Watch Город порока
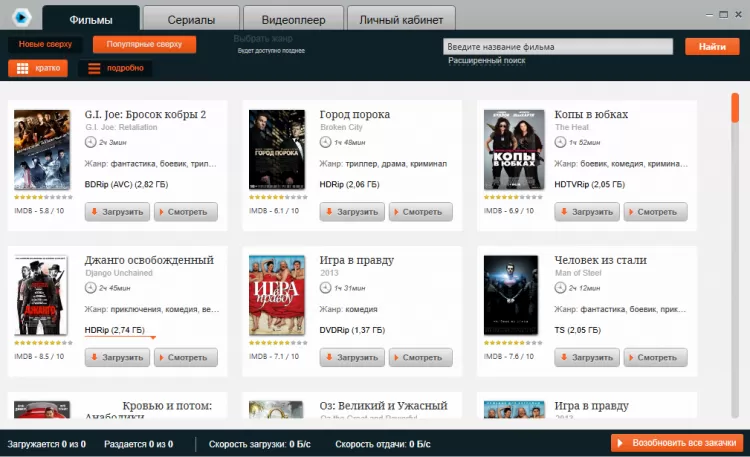This screenshot has height=457, width=750. 420,212
